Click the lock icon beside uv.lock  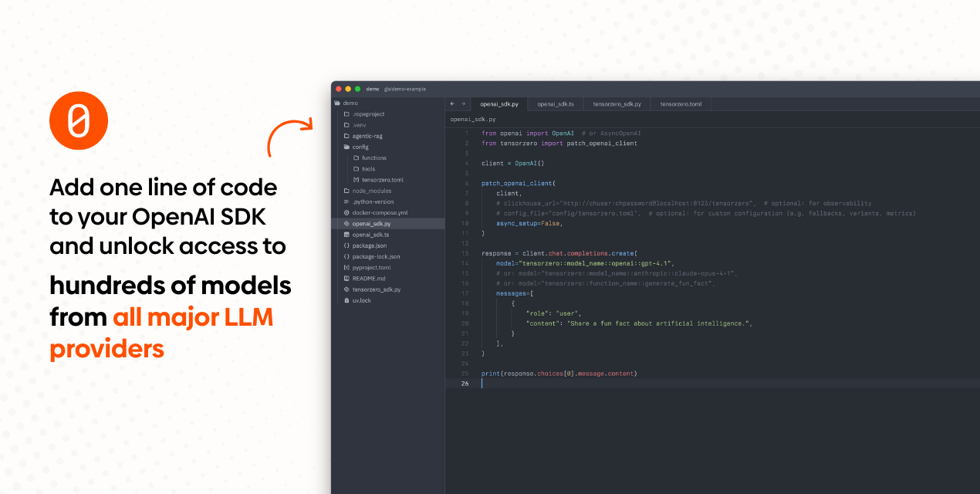coord(346,300)
